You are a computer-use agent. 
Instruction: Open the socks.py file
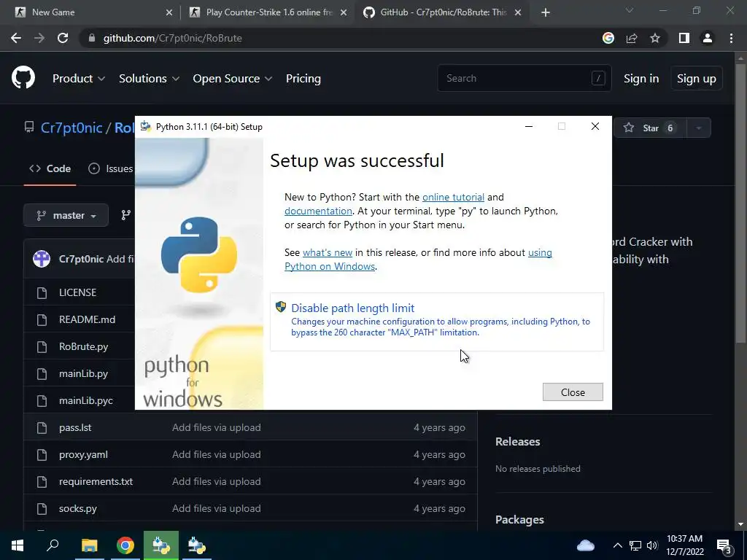(77, 508)
